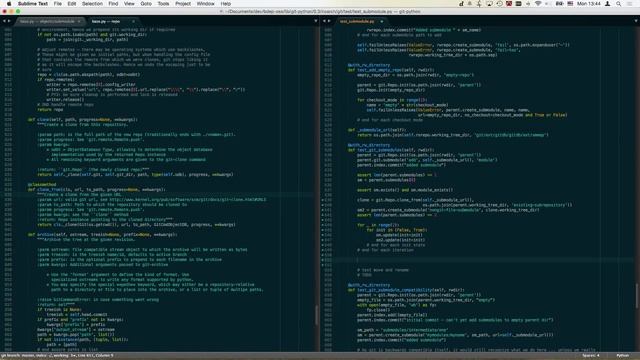
Task: Open the Edit menu
Action: (x=72, y=4)
